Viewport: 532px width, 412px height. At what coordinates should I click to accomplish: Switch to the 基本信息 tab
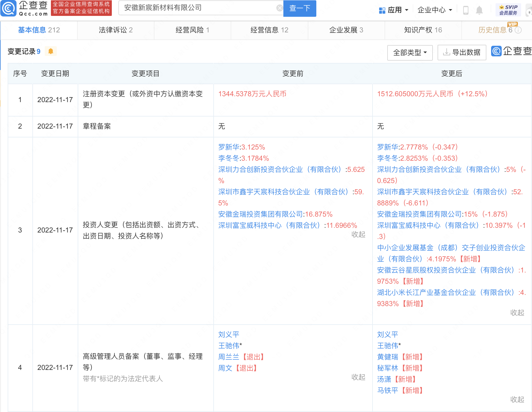39,30
